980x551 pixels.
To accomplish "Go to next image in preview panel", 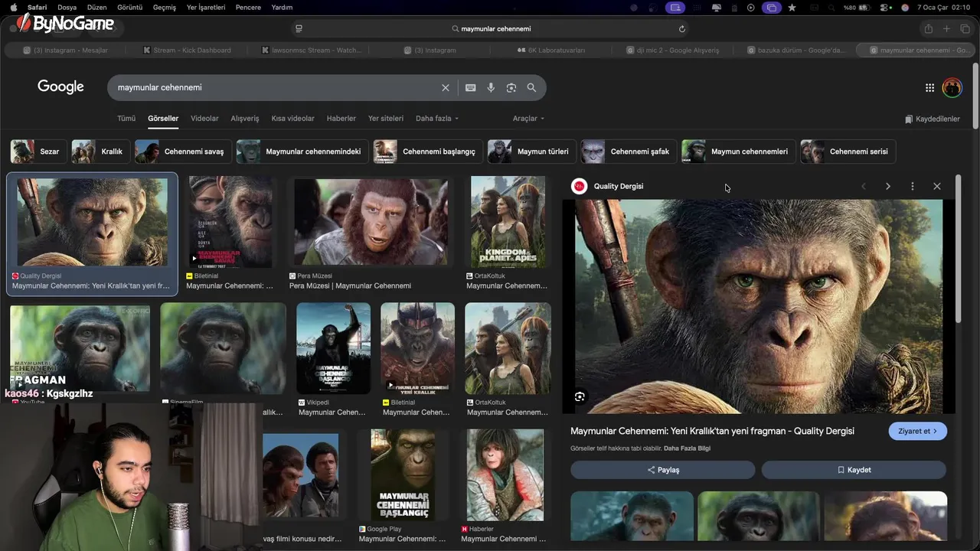I will pyautogui.click(x=888, y=186).
